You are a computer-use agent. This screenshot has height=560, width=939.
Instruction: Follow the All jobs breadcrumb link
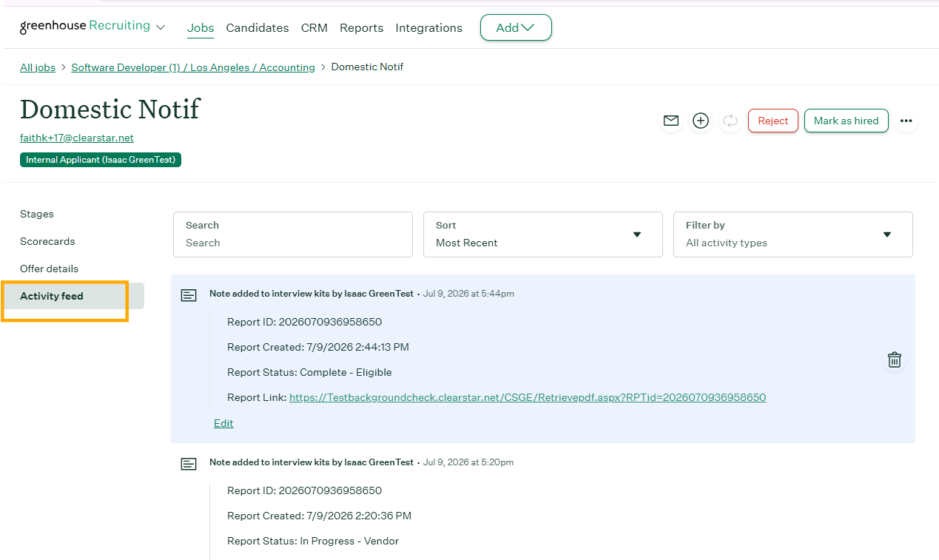pyautogui.click(x=38, y=67)
